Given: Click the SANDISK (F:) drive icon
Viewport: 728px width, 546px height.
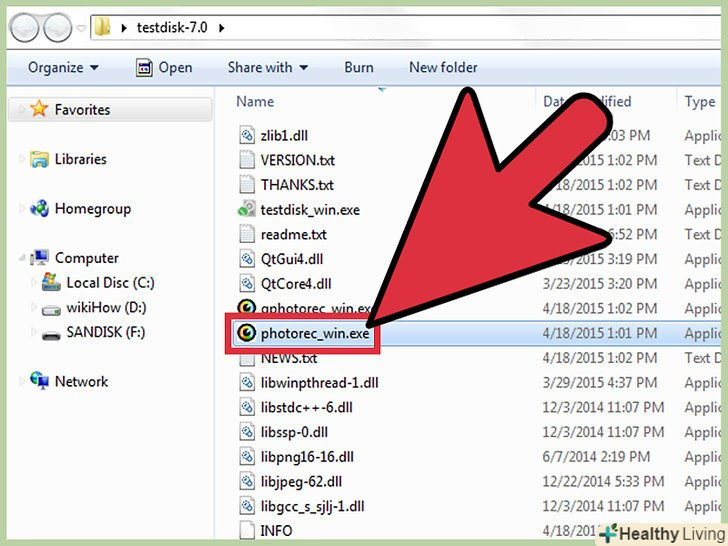Looking at the screenshot, I should 51,335.
